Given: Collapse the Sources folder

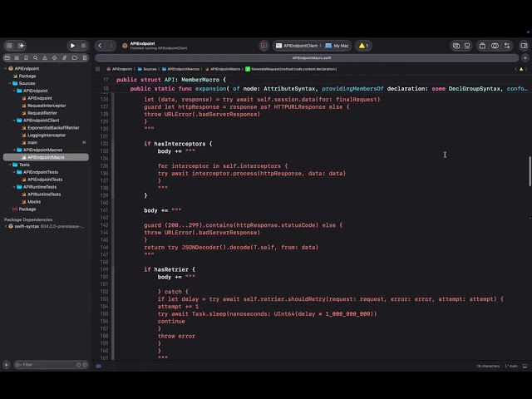Looking at the screenshot, I should coord(10,83).
